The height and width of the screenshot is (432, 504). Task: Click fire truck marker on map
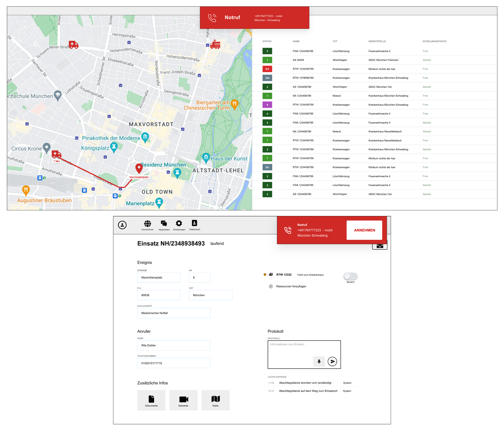point(215,45)
